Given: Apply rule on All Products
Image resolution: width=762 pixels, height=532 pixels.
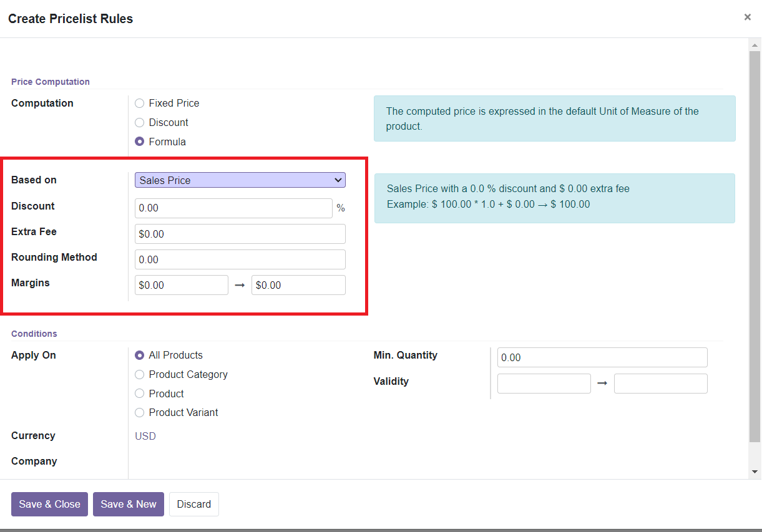Looking at the screenshot, I should [139, 355].
